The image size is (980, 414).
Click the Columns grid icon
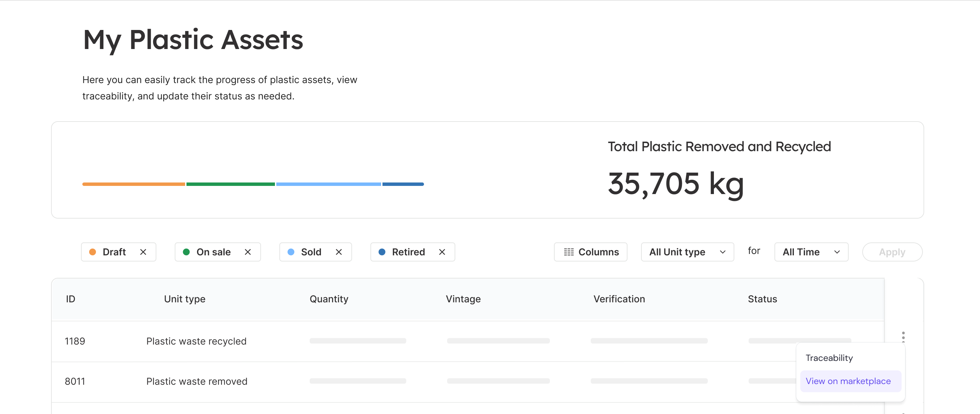(x=568, y=252)
